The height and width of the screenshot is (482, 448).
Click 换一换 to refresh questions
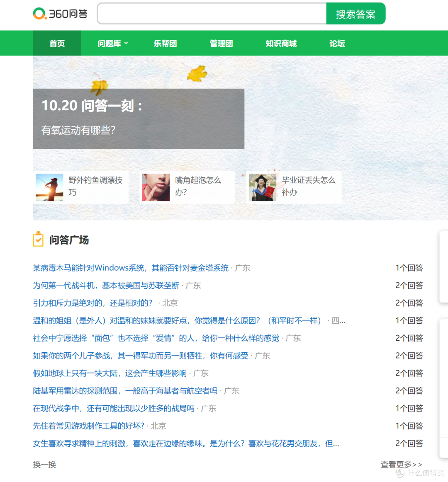[x=45, y=464]
